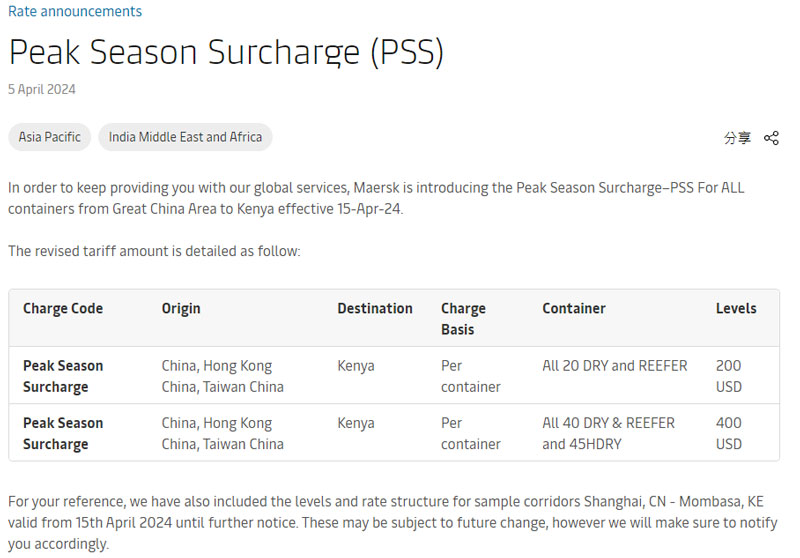This screenshot has height=558, width=800.
Task: Click the 400 USD level cell
Action: (x=729, y=433)
